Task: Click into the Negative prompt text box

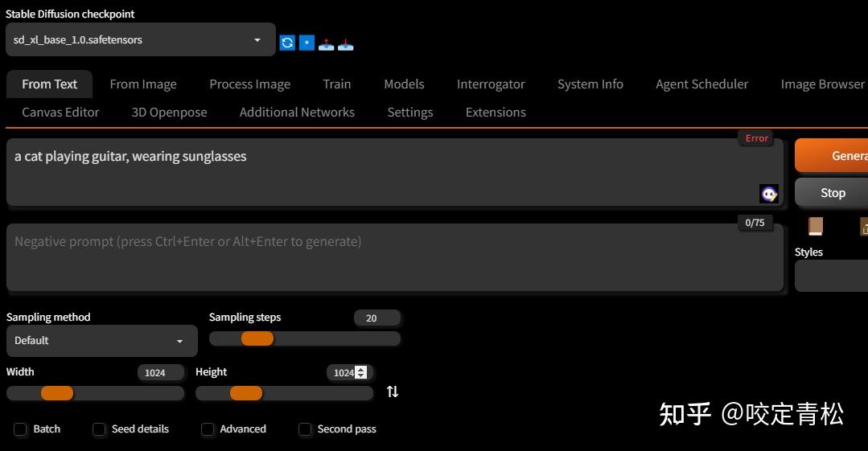Action: 394,257
